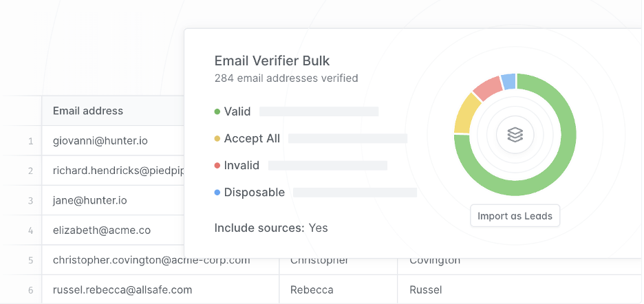Click the green Valid legend dot
This screenshot has height=304, width=644.
pyautogui.click(x=217, y=111)
